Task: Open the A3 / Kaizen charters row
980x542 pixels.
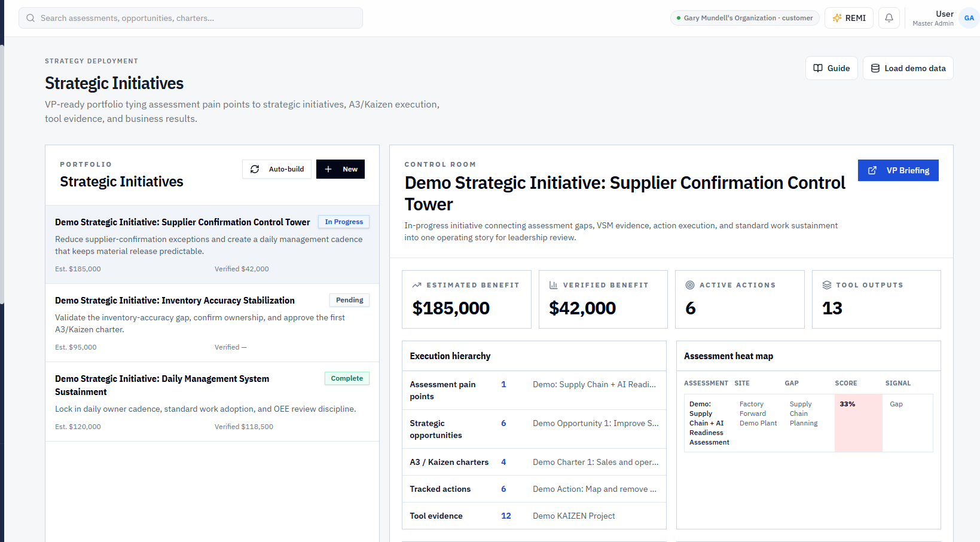Action: [x=534, y=462]
